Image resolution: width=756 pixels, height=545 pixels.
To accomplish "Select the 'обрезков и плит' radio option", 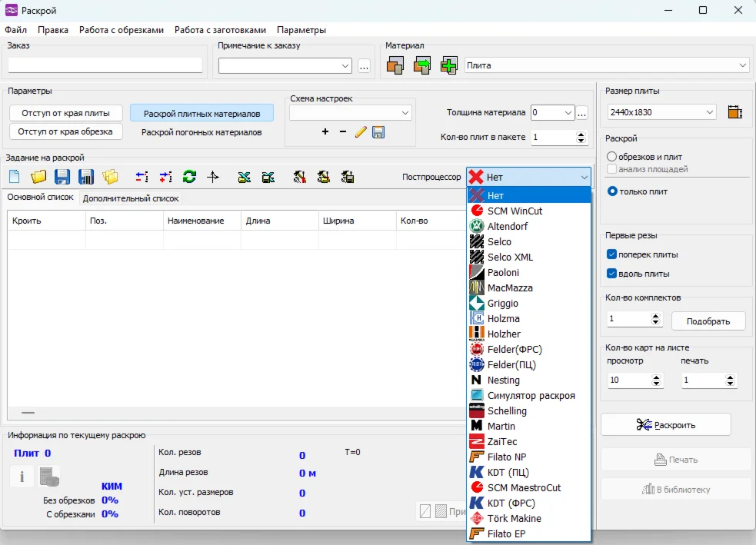I will click(x=612, y=157).
